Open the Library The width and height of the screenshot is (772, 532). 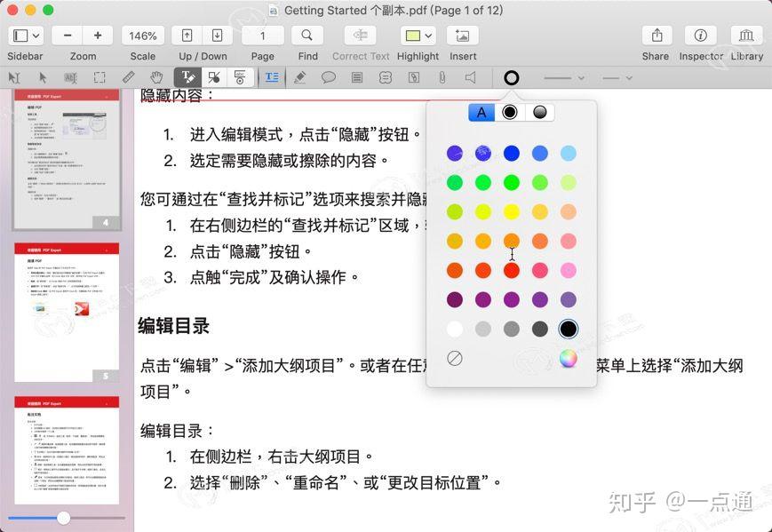pos(746,36)
